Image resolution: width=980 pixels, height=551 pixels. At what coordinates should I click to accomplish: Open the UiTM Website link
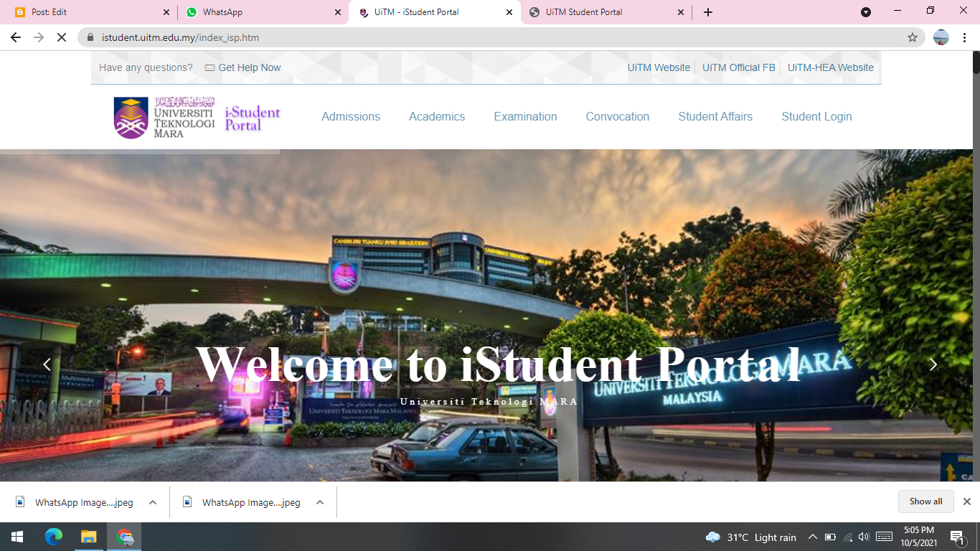click(659, 67)
